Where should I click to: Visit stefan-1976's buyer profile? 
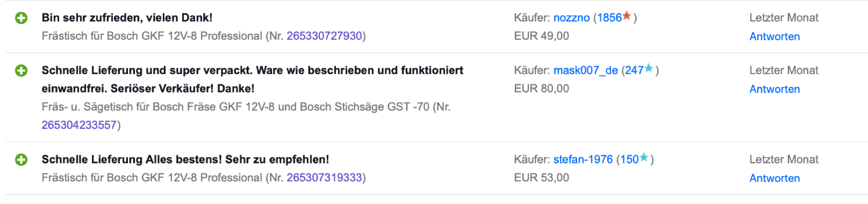tap(583, 160)
